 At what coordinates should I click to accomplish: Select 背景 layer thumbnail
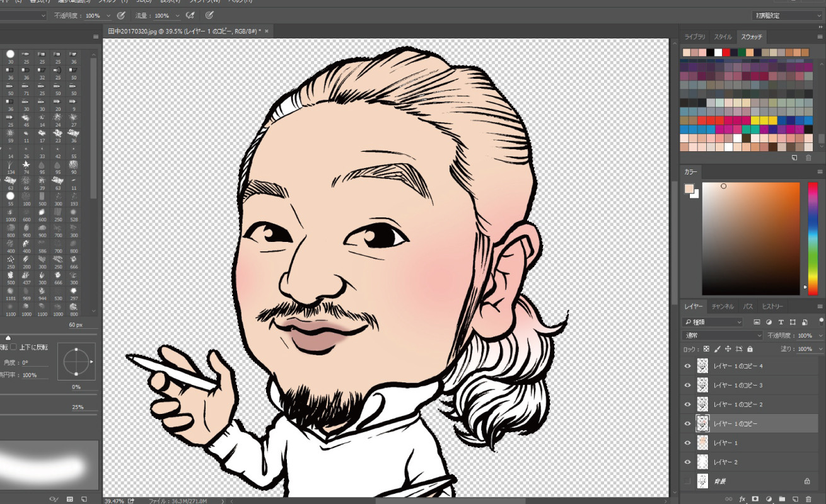[x=702, y=481]
